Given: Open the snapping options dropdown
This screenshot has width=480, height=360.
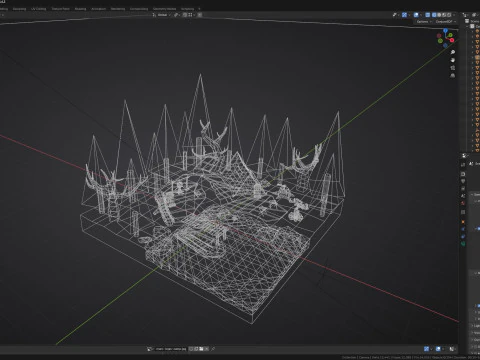Looking at the screenshot, I should click(190, 15).
